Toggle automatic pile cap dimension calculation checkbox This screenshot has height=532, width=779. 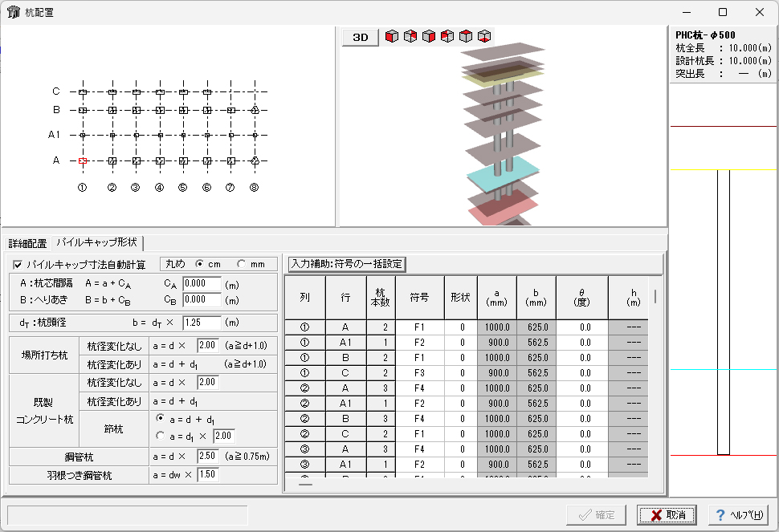point(18,265)
